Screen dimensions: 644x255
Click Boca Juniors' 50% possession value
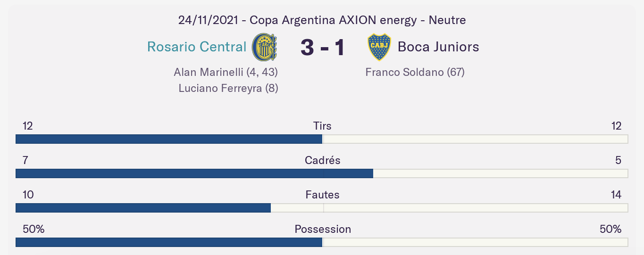click(x=611, y=229)
